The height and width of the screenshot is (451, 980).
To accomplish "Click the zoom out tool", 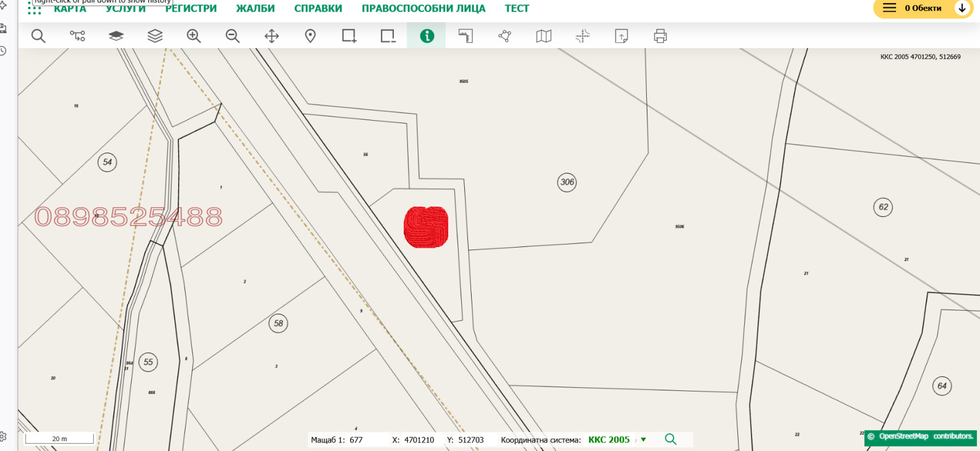I will [233, 36].
